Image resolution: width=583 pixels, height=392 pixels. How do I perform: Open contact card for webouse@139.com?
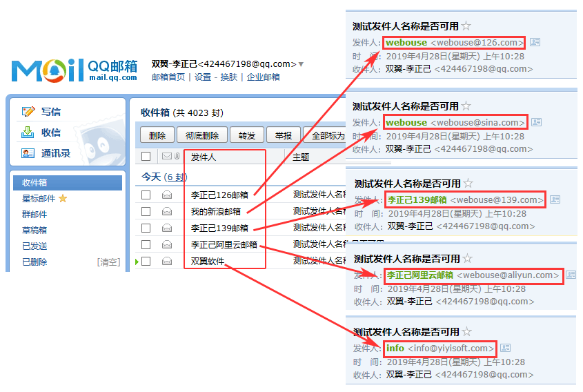click(555, 199)
